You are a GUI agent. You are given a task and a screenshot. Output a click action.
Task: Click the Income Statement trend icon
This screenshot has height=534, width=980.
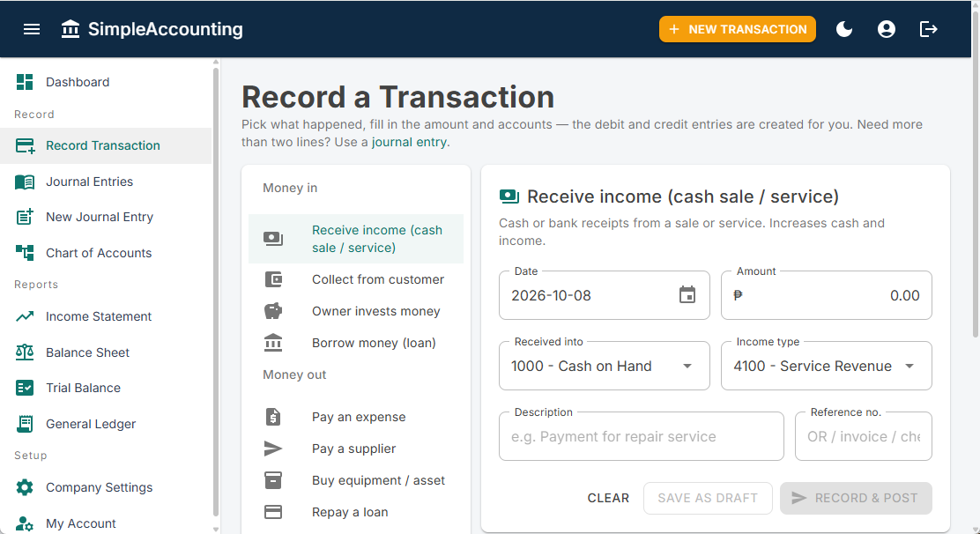25,316
